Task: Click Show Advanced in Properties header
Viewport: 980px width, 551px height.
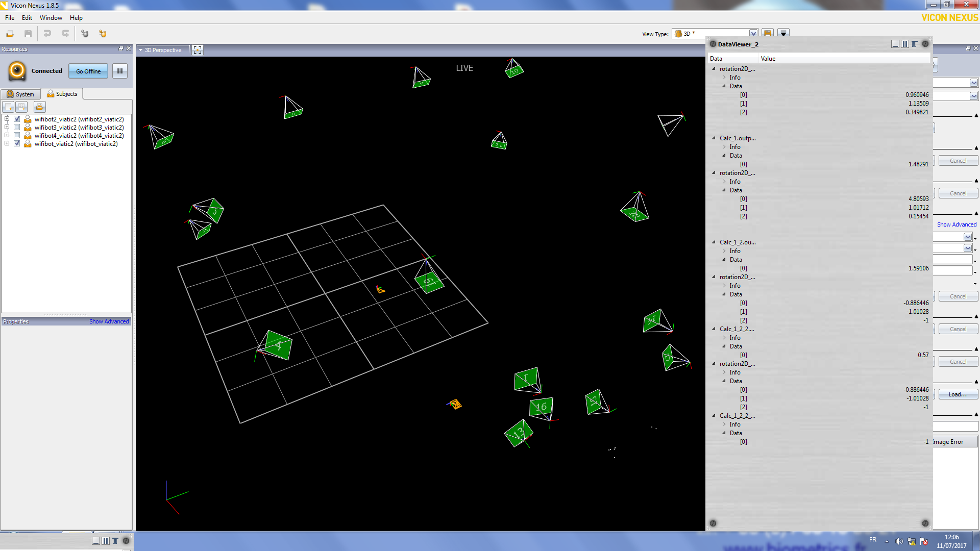Action: [109, 321]
